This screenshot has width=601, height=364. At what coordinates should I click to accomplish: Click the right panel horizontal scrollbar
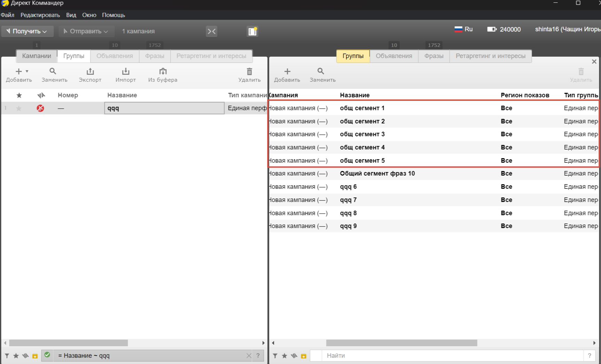(402, 343)
